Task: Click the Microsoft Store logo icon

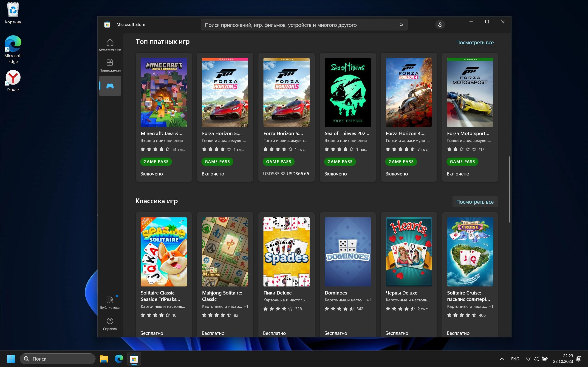Action: coord(107,25)
